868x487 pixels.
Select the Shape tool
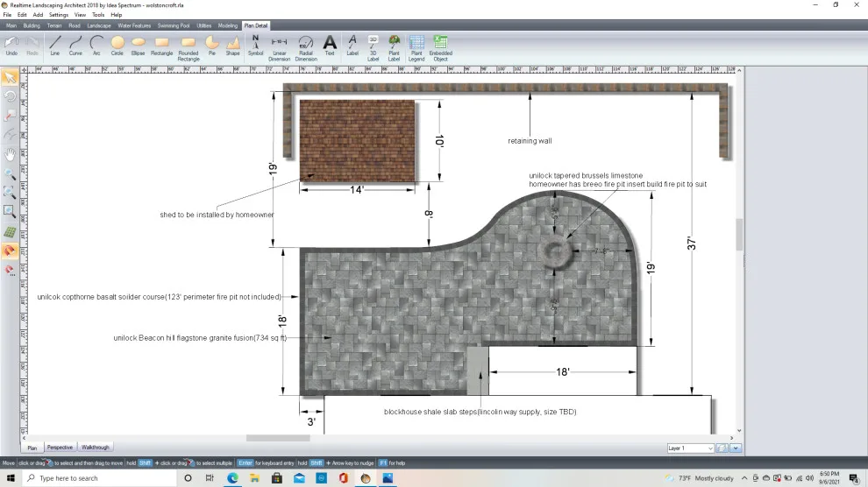point(233,46)
